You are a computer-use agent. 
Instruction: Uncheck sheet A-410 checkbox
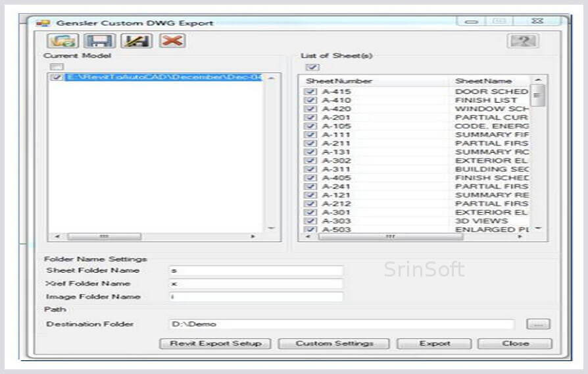point(310,100)
